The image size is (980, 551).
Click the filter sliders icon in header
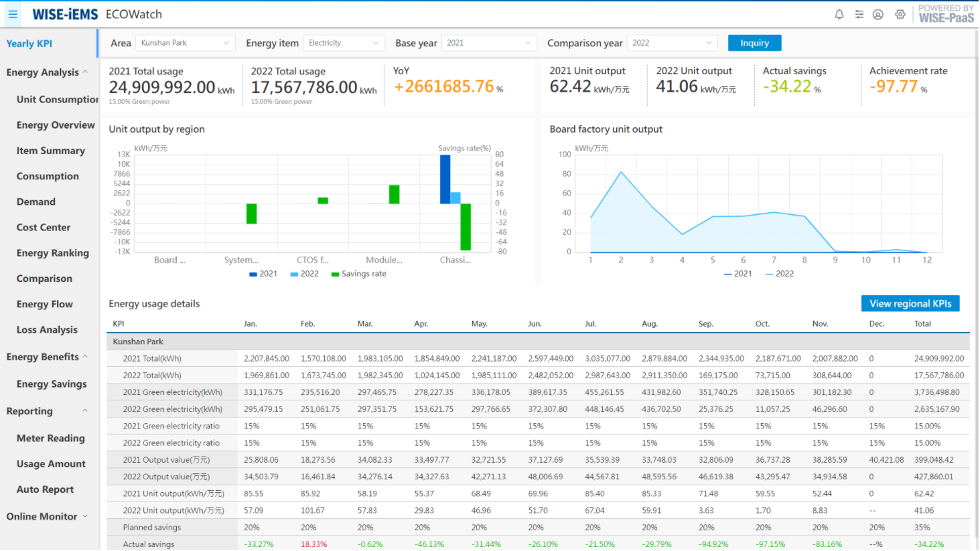click(859, 14)
